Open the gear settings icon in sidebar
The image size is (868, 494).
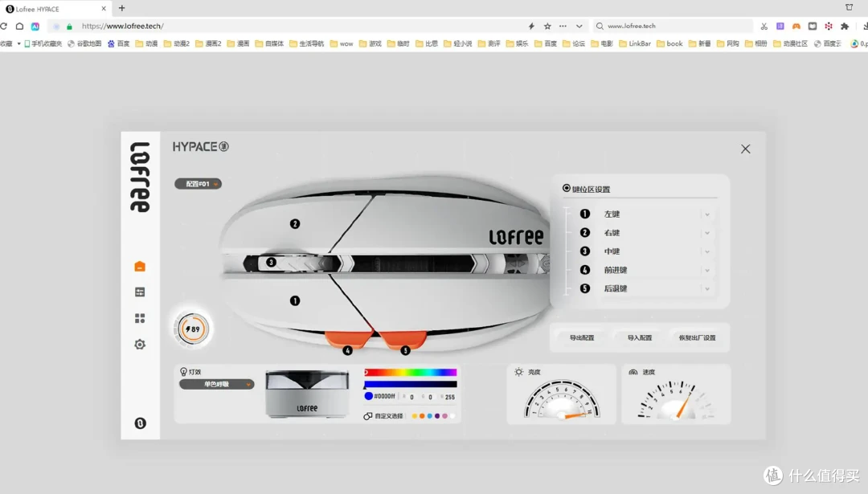(140, 344)
